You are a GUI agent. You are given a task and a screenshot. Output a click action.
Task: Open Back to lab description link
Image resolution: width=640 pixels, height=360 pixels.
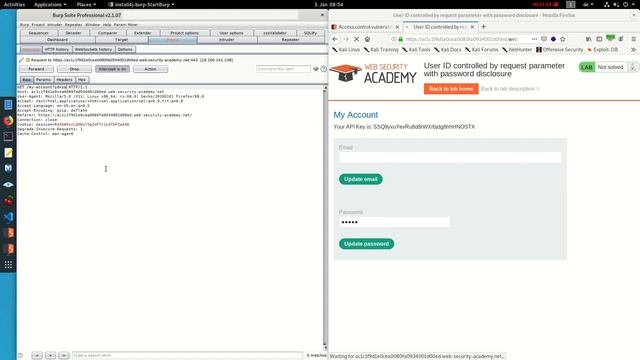[x=510, y=89]
